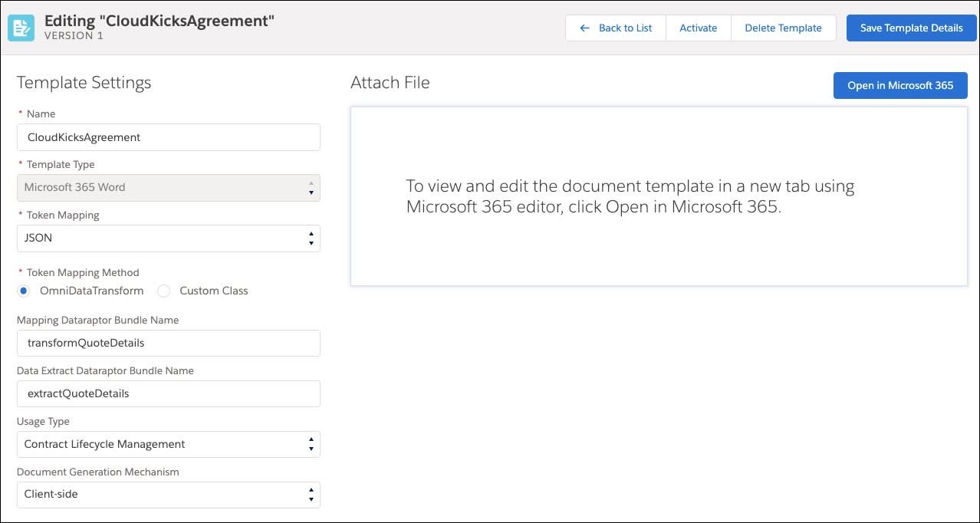Open the Document Generation Mechanism dropdown
The width and height of the screenshot is (980, 523).
coord(153,495)
